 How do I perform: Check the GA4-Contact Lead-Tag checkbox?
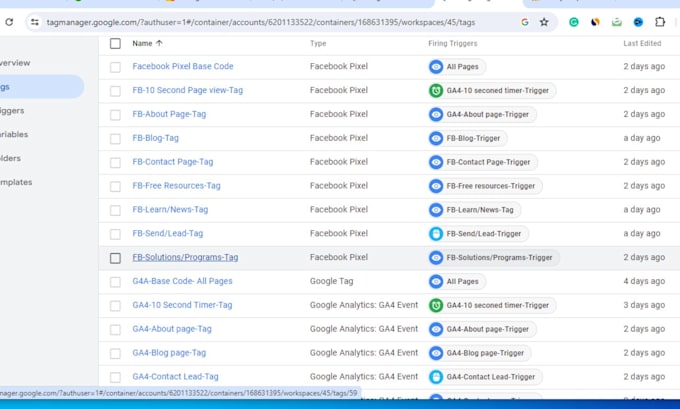coord(115,377)
